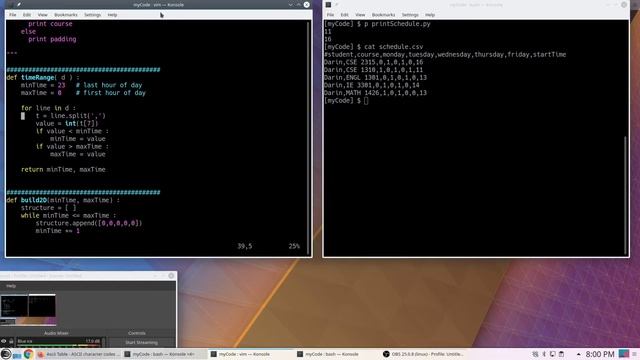The height and width of the screenshot is (360, 640).
Task: Click the 'Darin,CSE 2315' row
Action: (x=373, y=62)
